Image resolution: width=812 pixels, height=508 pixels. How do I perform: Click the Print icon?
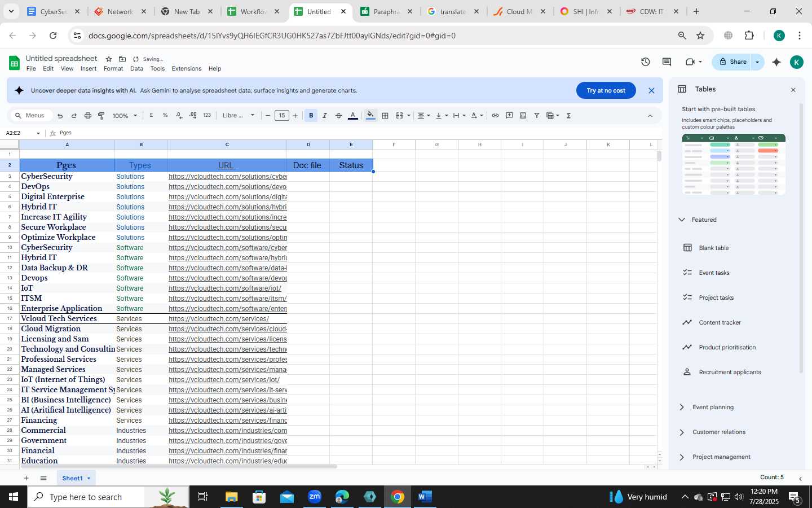pos(87,116)
